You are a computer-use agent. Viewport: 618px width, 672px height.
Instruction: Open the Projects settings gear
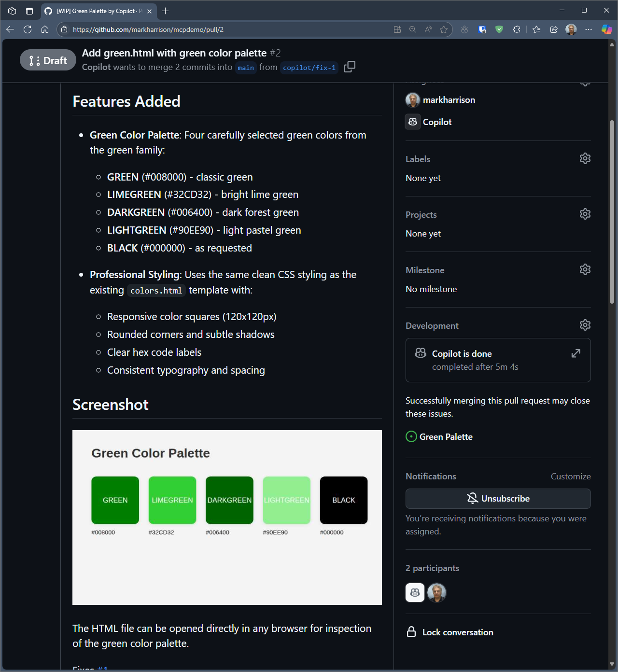click(x=585, y=214)
